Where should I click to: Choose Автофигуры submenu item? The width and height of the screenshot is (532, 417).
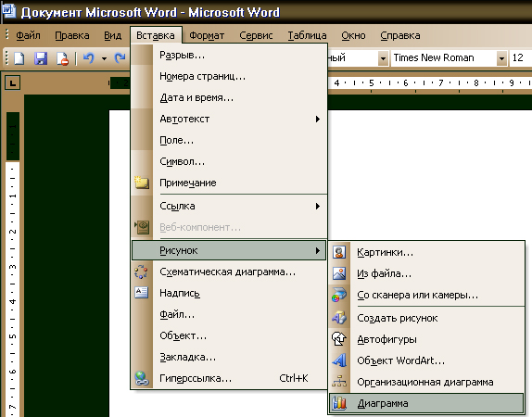coord(426,339)
